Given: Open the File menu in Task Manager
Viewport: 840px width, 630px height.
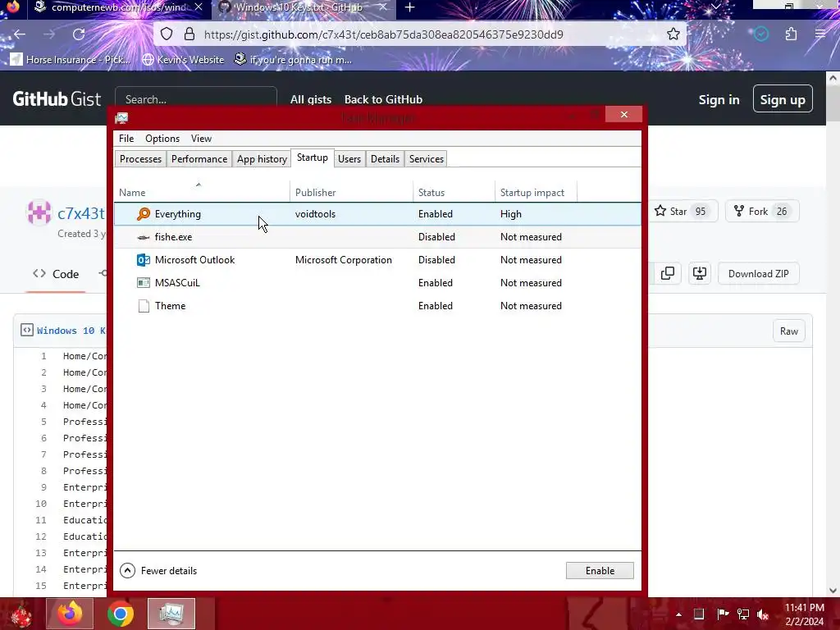Looking at the screenshot, I should coord(126,138).
